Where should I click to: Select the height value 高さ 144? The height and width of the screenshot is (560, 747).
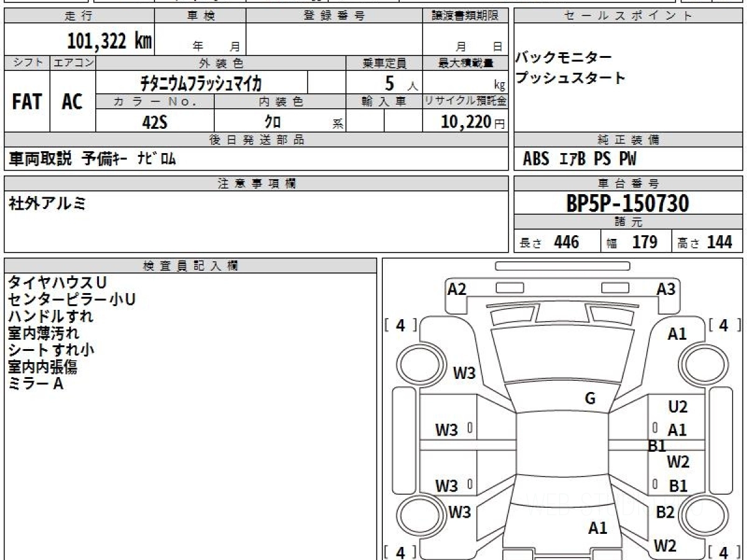[x=705, y=242]
